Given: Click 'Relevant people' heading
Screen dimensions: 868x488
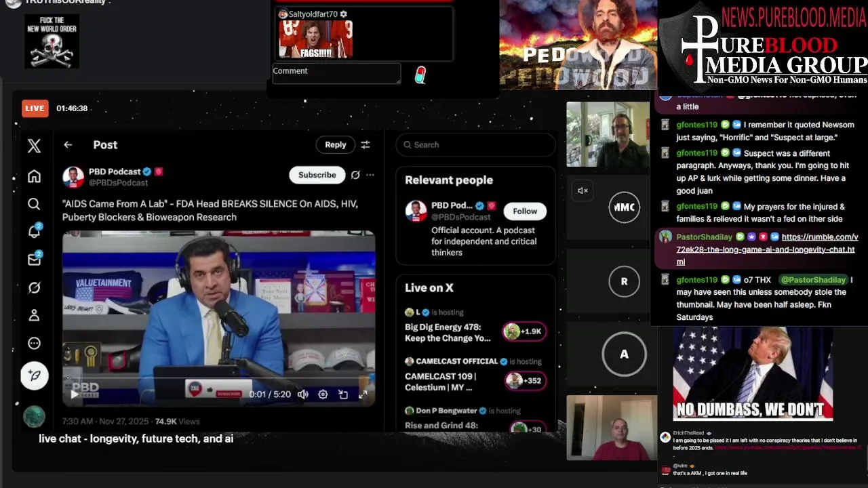Looking at the screenshot, I should coord(448,180).
